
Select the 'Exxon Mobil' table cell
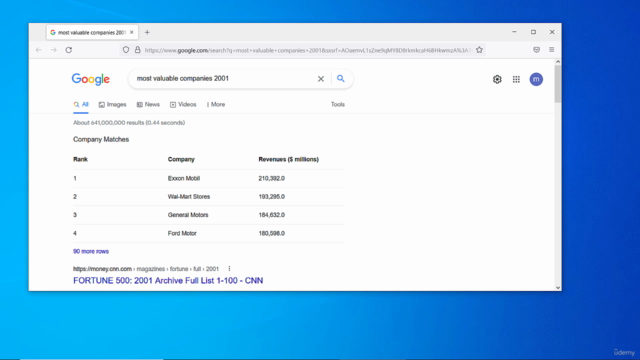click(184, 178)
